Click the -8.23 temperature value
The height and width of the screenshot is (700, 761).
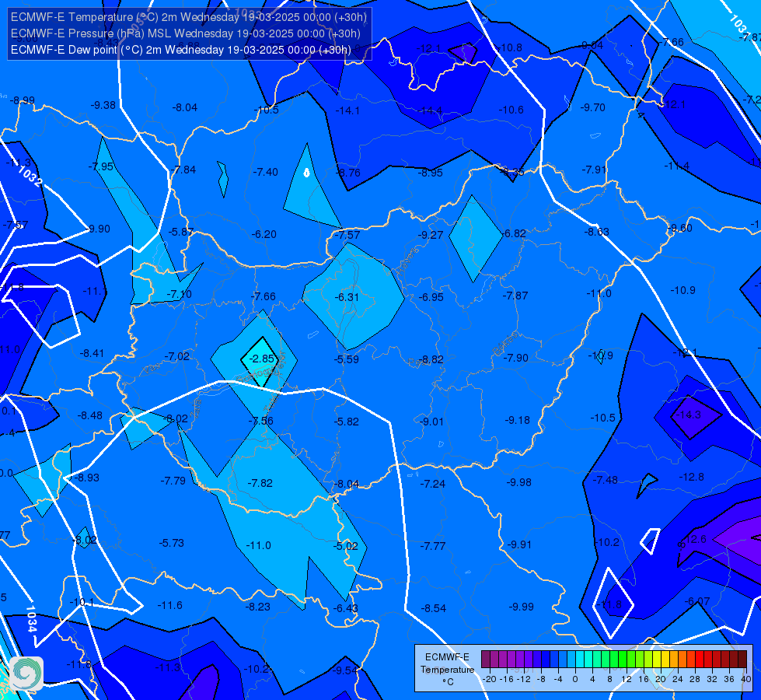pos(258,607)
